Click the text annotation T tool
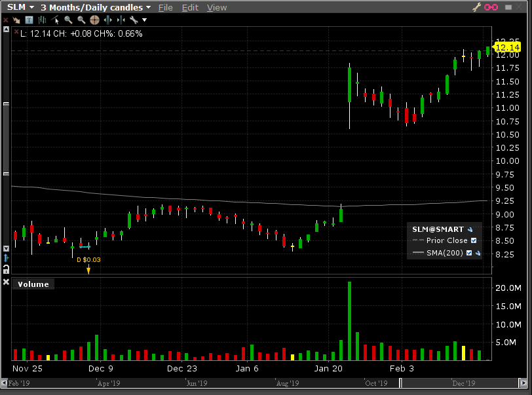Image resolution: width=532 pixels, height=395 pixels. [29, 20]
